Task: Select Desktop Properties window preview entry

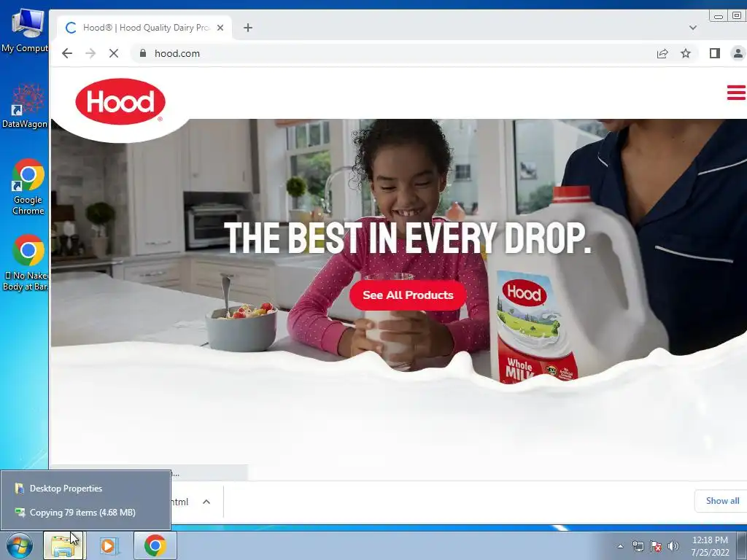Action: click(86, 489)
